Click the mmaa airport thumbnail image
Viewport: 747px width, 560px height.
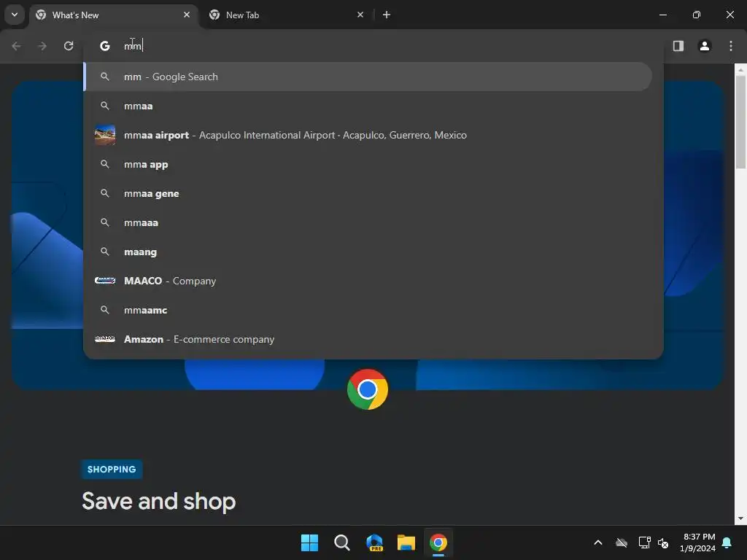point(105,135)
